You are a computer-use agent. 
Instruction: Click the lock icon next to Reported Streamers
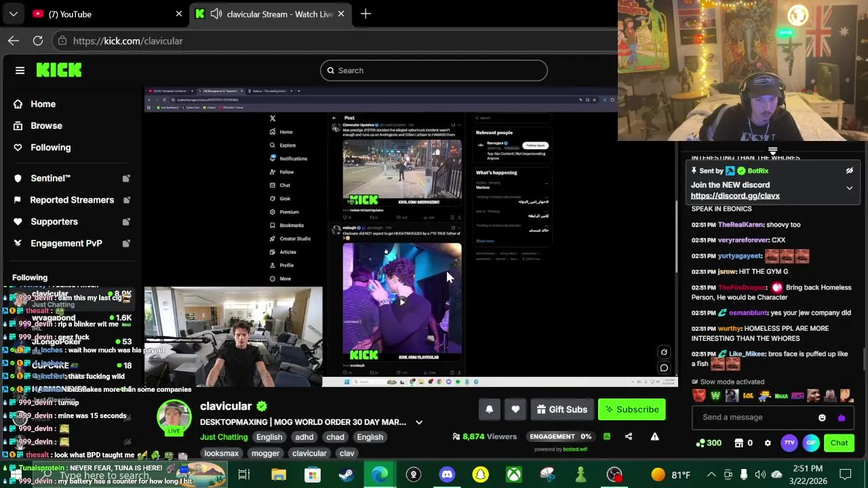point(126,200)
